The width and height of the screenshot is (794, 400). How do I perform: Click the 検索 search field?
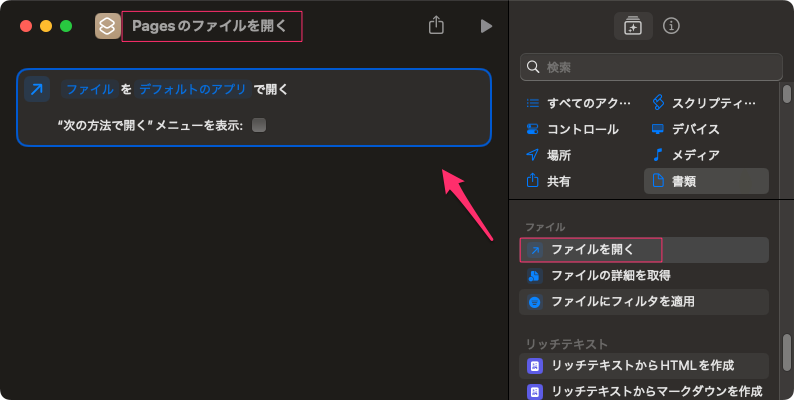(x=651, y=67)
